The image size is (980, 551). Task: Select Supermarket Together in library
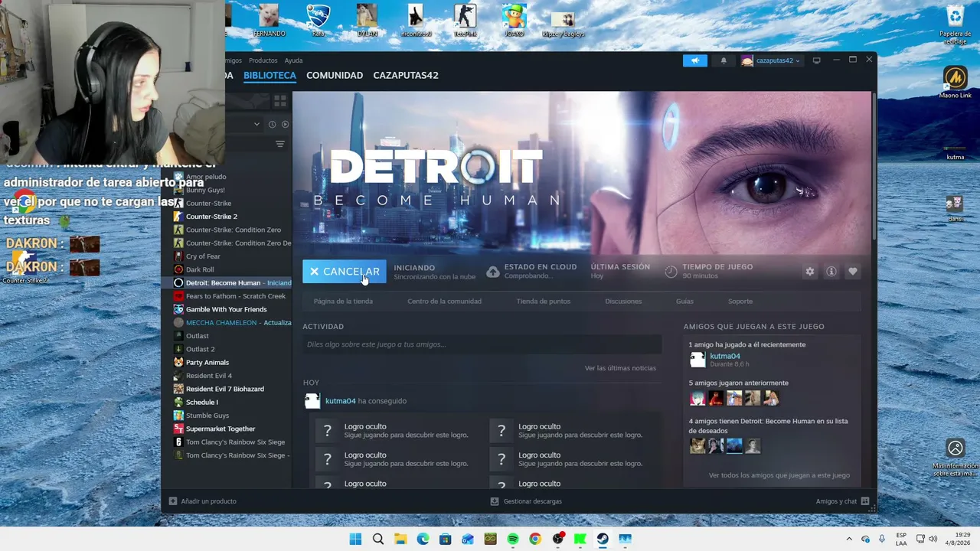(x=232, y=429)
